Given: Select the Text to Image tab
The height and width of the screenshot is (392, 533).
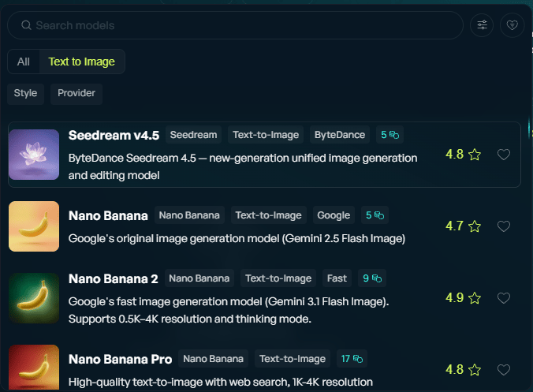Looking at the screenshot, I should pyautogui.click(x=81, y=62).
